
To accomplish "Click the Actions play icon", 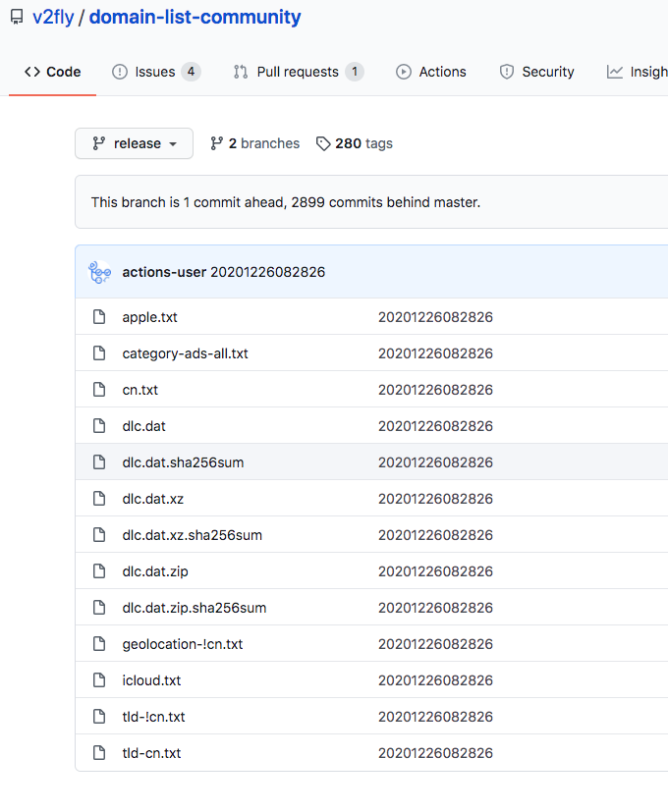I will tap(403, 71).
